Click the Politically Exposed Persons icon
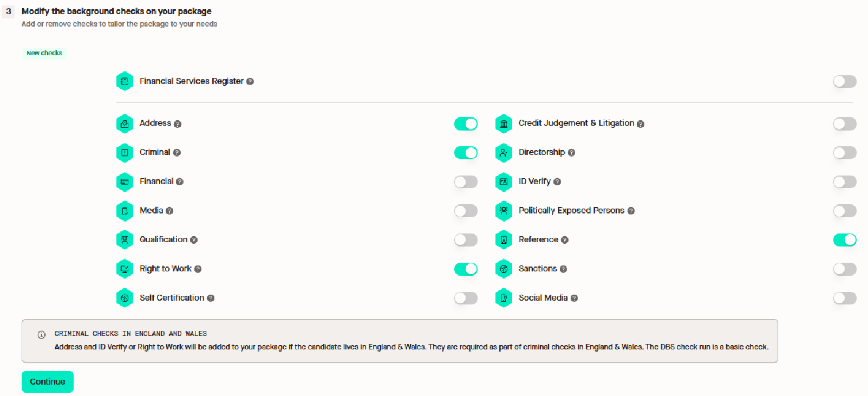The image size is (868, 396). [x=504, y=211]
